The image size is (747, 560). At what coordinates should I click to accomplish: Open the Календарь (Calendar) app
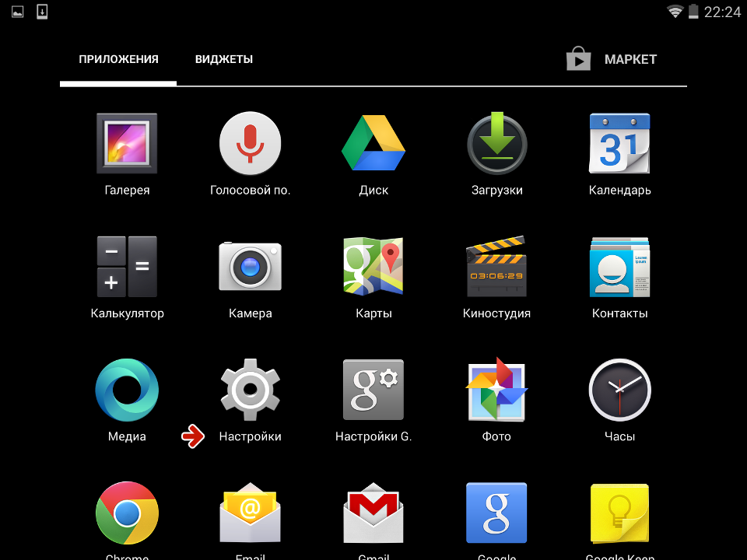[x=619, y=144]
